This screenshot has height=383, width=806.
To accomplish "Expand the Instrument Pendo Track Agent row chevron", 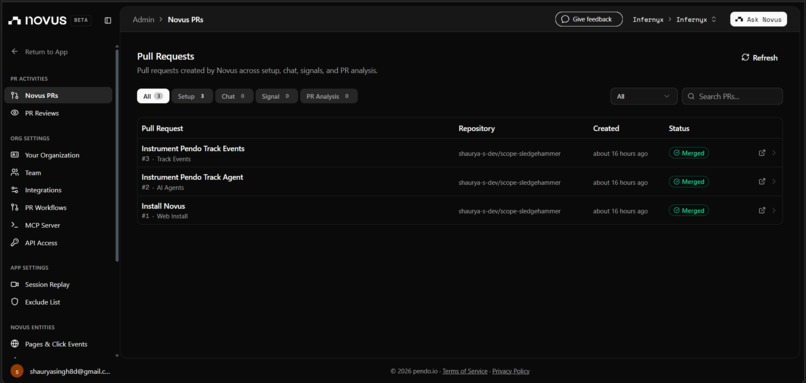I will click(x=774, y=181).
